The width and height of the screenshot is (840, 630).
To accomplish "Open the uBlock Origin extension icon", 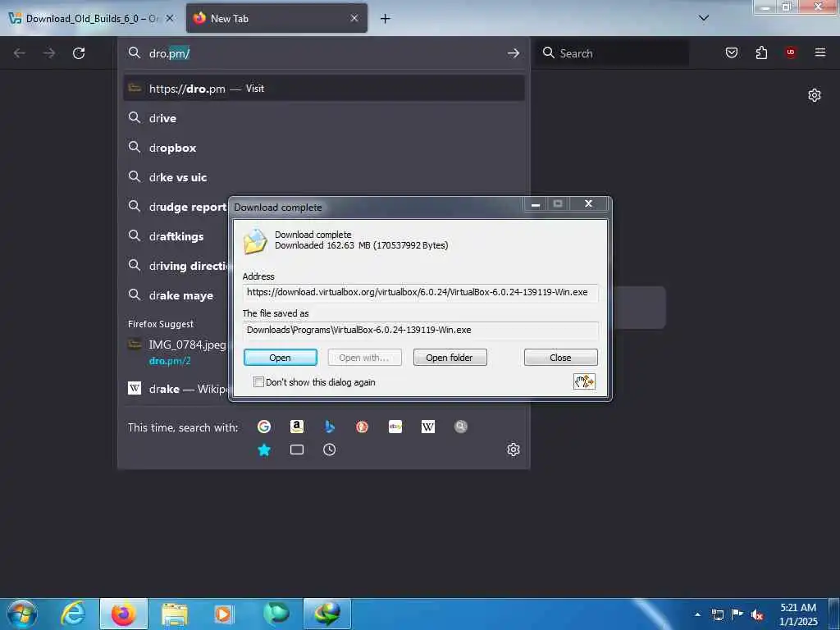I will tap(790, 52).
